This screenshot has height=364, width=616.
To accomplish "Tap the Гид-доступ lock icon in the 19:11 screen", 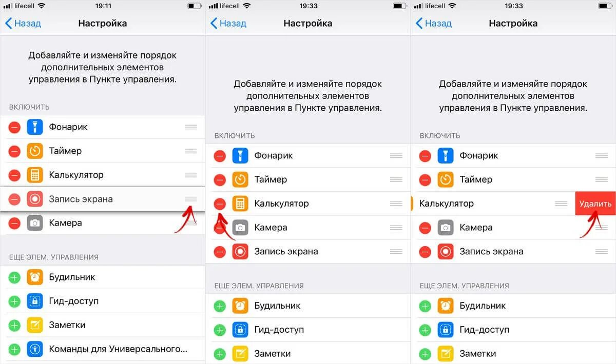I will (x=35, y=301).
